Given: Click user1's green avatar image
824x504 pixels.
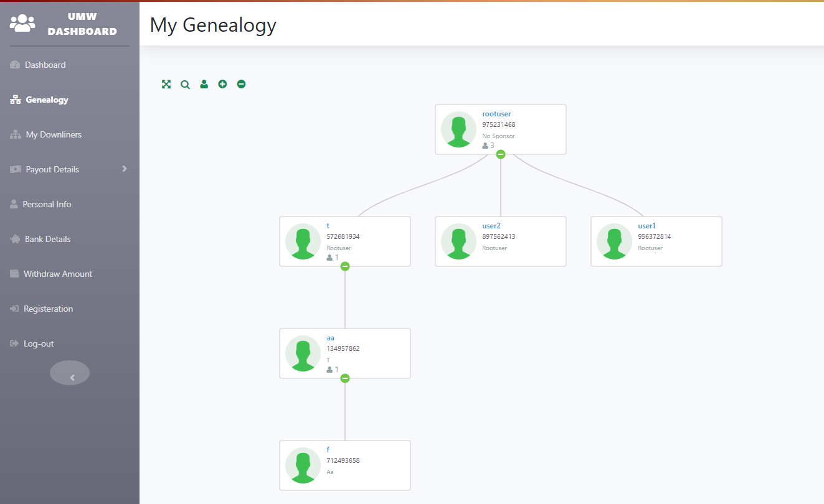Looking at the screenshot, I should point(615,241).
